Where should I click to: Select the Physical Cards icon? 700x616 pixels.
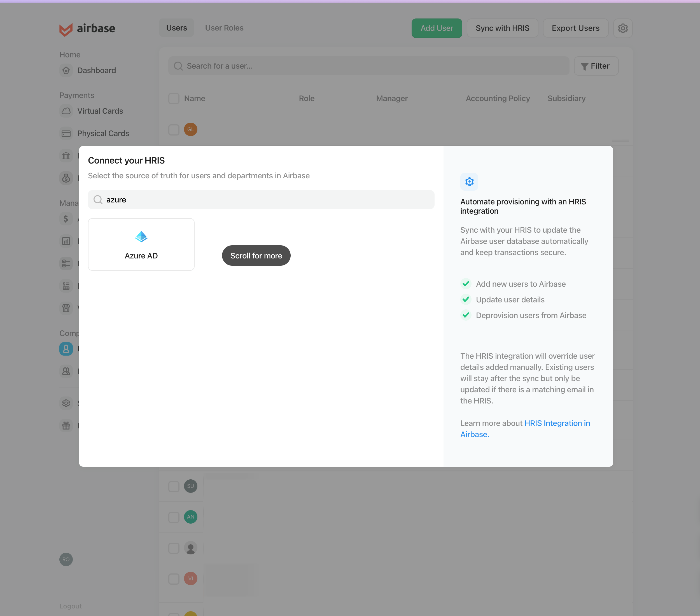click(66, 133)
